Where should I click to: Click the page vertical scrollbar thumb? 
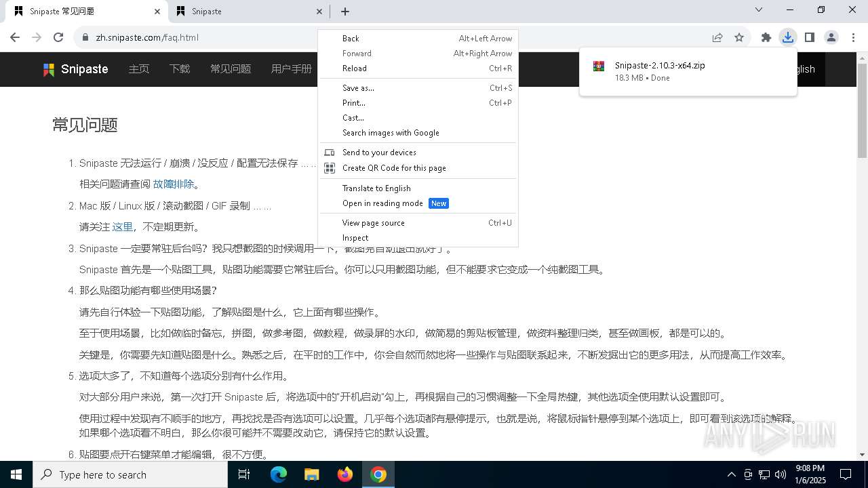point(862,111)
